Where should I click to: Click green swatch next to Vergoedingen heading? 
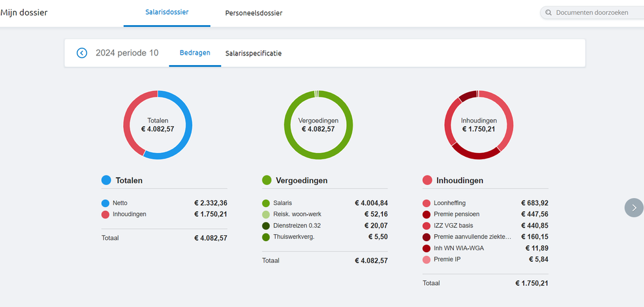(267, 180)
